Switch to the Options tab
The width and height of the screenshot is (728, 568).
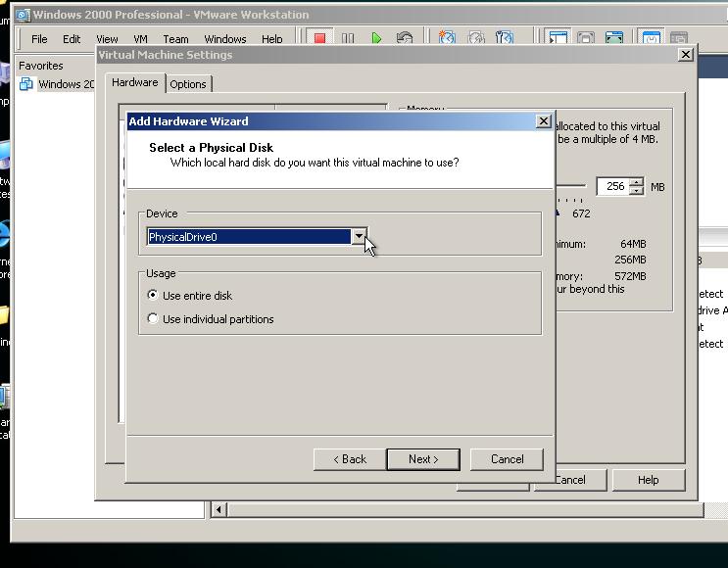[188, 84]
